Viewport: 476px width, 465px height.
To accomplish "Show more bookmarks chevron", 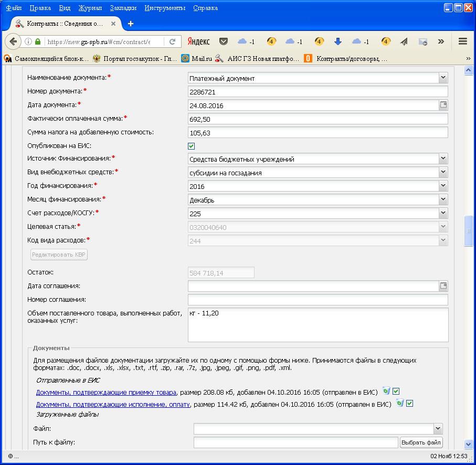I will pos(468,59).
